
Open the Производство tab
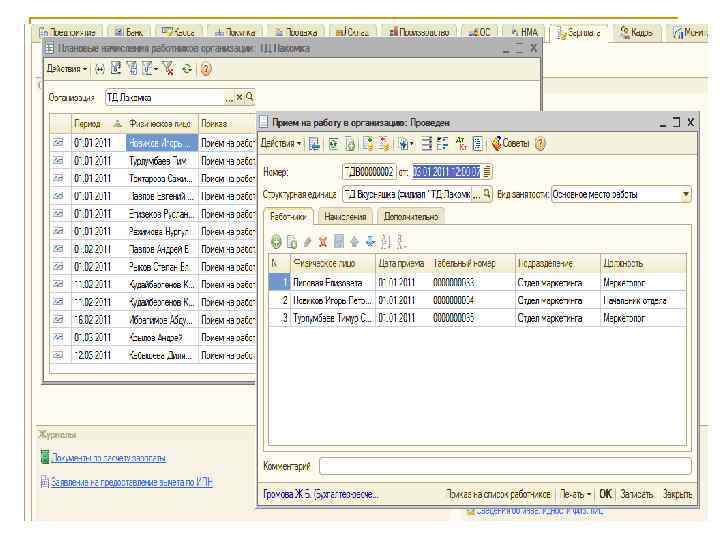pyautogui.click(x=420, y=32)
